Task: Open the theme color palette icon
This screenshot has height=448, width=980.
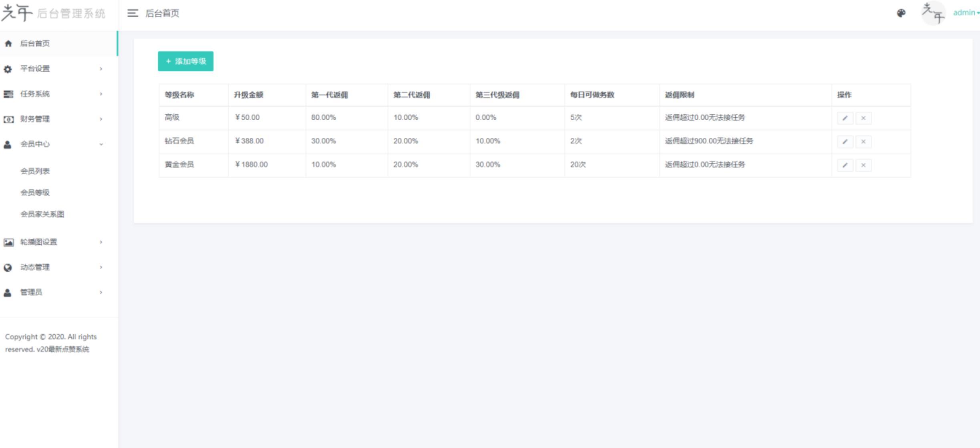Action: (901, 13)
